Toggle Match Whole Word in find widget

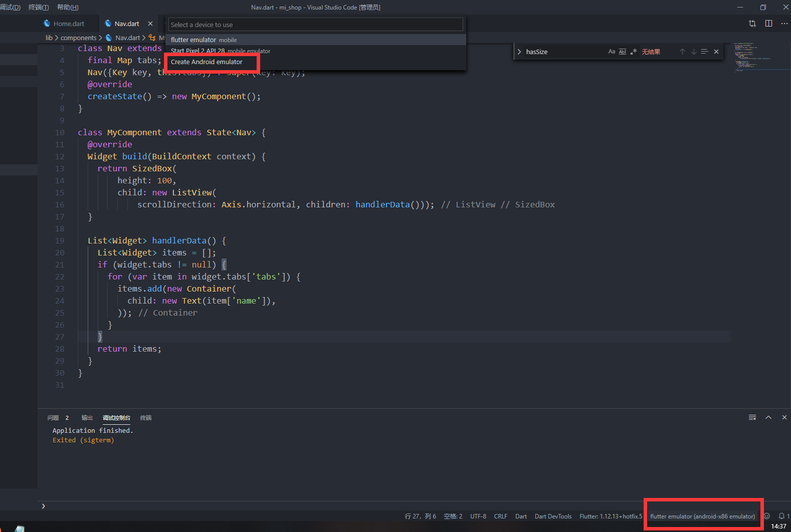coord(623,52)
